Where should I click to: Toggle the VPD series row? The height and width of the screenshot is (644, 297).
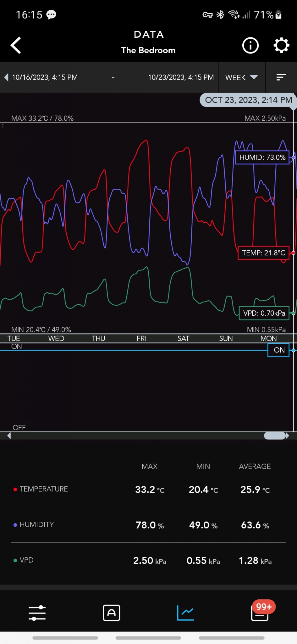tap(26, 560)
